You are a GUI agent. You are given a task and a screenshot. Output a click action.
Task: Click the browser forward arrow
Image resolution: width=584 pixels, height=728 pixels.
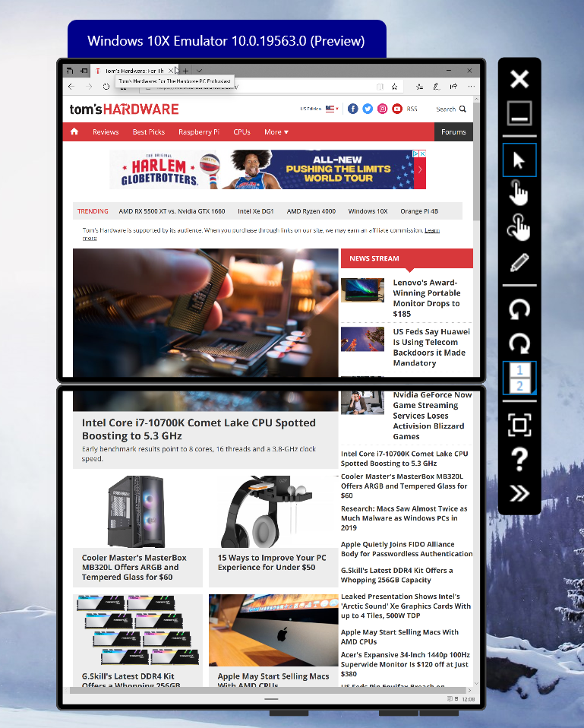click(x=89, y=87)
